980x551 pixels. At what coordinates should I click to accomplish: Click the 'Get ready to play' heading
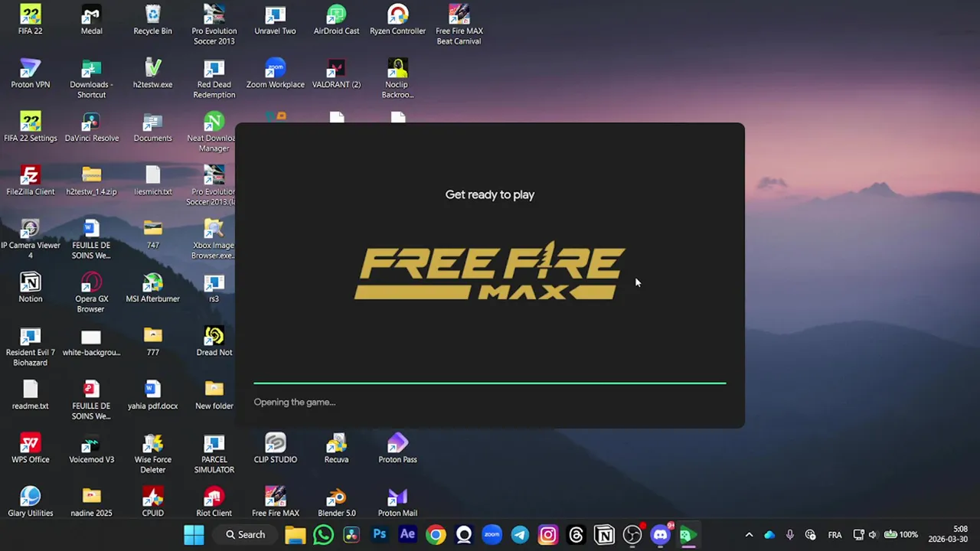coord(490,194)
